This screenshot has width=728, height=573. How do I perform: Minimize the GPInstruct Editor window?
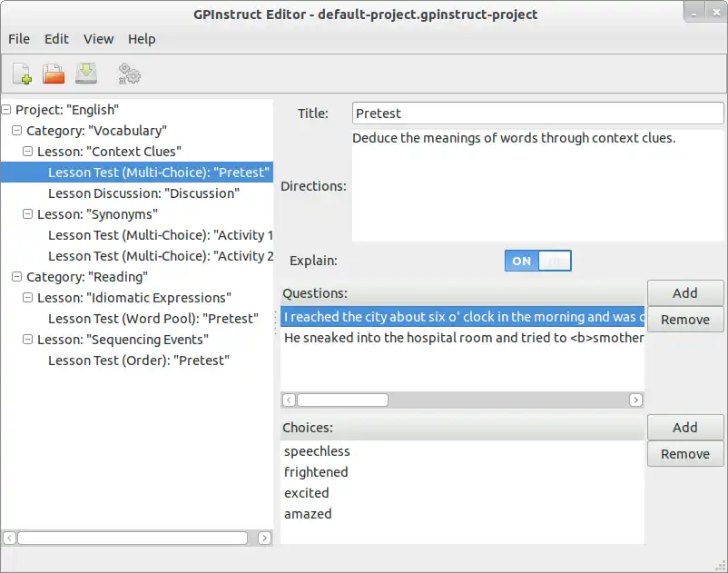694,14
